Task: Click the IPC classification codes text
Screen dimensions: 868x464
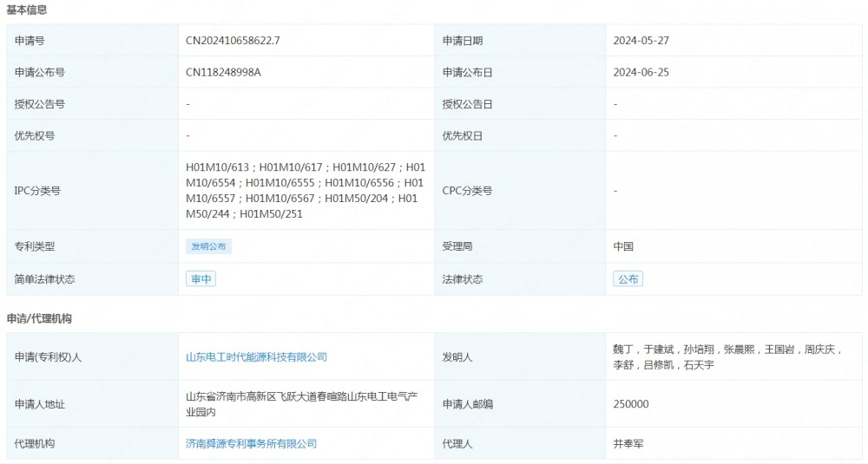Action: tap(305, 190)
